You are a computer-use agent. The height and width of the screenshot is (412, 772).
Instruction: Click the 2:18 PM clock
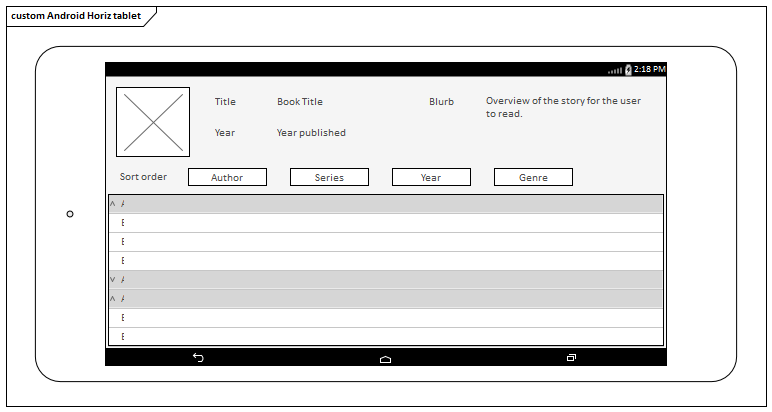pos(650,69)
